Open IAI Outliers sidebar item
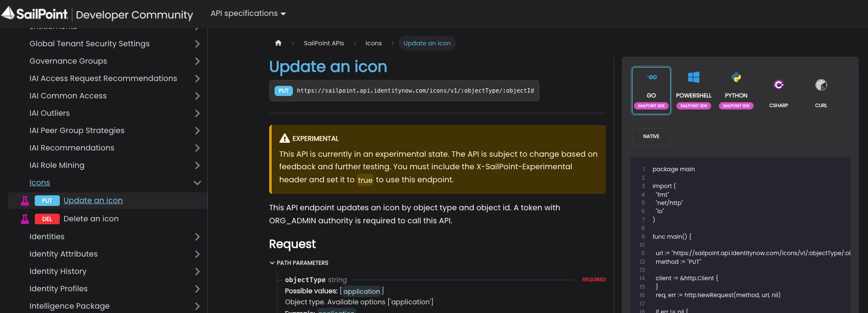Screen dimensions: 868x313 pos(50,113)
